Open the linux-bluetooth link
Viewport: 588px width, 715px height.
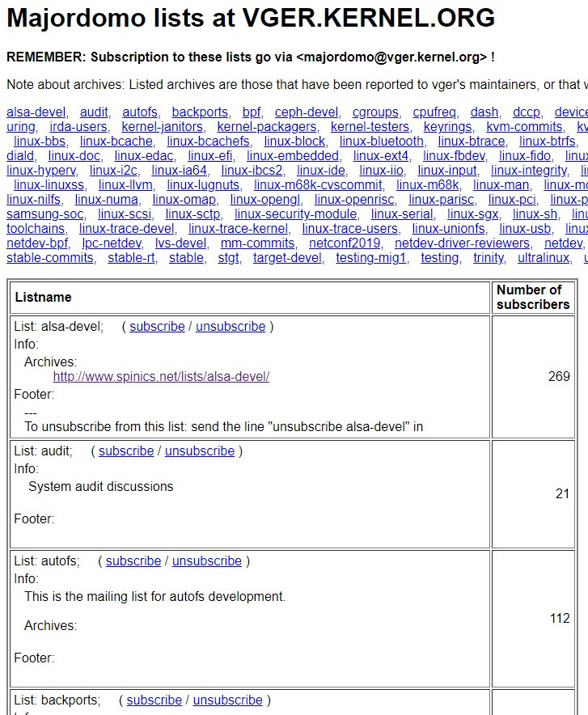[382, 142]
